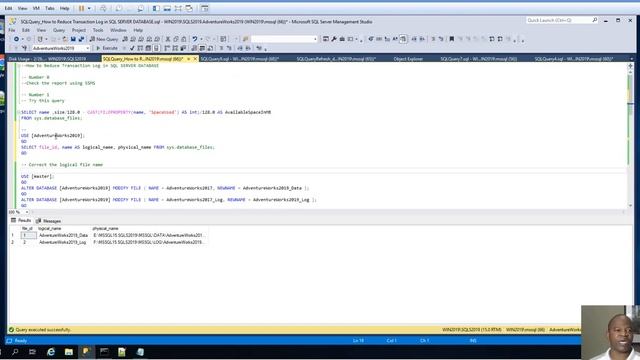Open the View menu in SSMS
This screenshot has height=360, width=640.
coord(41,30)
